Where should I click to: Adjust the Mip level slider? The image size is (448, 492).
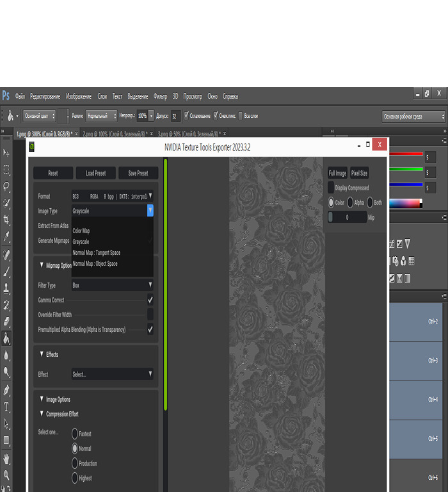tap(347, 217)
